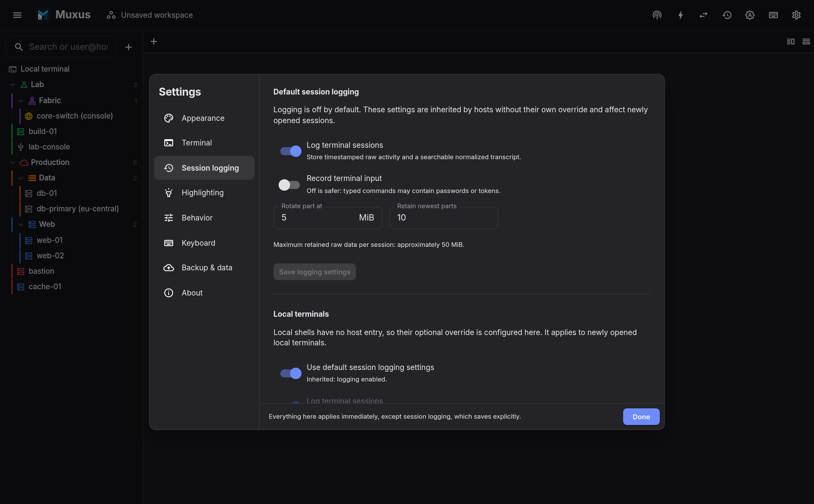Open a new tab with plus
Screen dimensions: 814x504
click(x=154, y=41)
